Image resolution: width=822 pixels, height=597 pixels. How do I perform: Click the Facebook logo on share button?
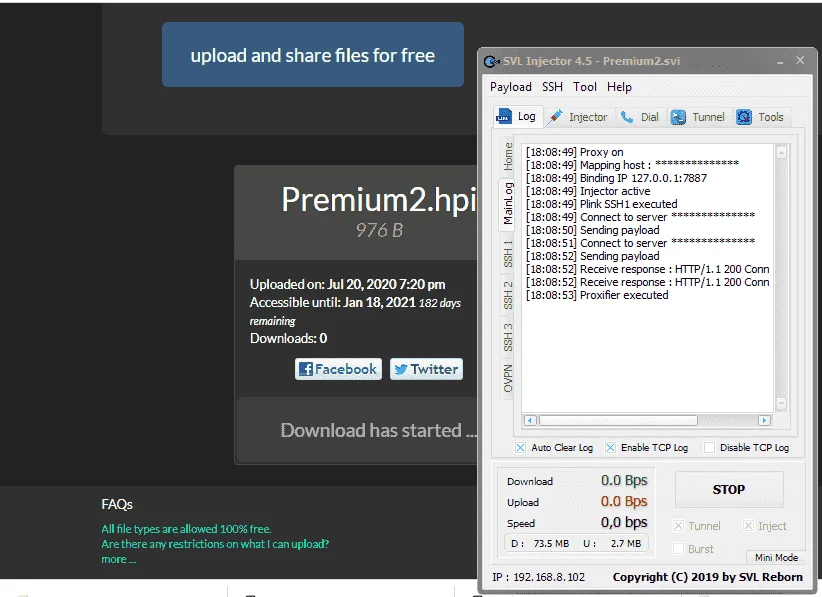(306, 369)
